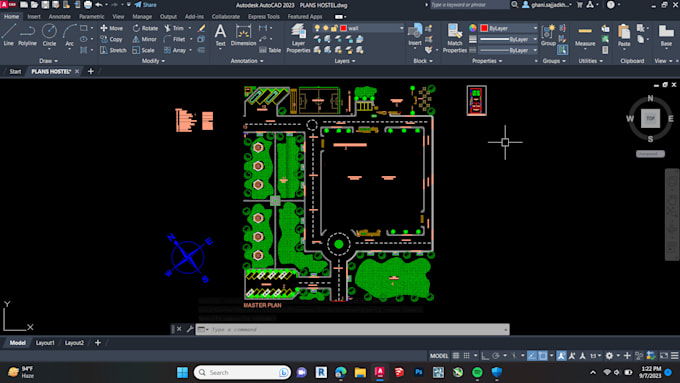Select the Line drawing tool
This screenshot has width=680, height=383.
point(9,35)
